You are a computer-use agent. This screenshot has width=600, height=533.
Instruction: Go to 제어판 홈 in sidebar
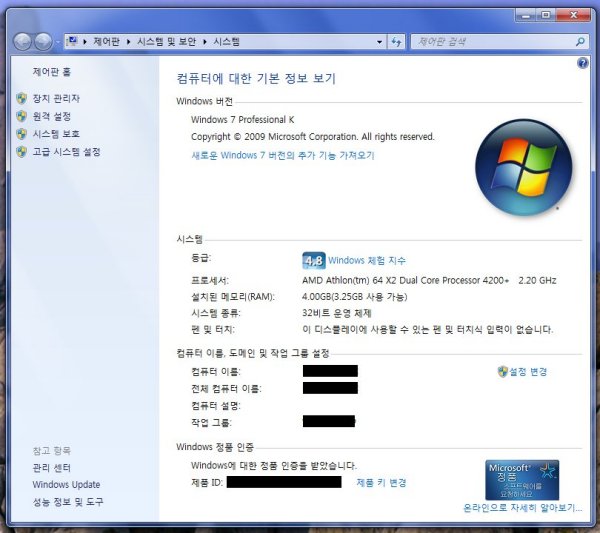point(52,72)
